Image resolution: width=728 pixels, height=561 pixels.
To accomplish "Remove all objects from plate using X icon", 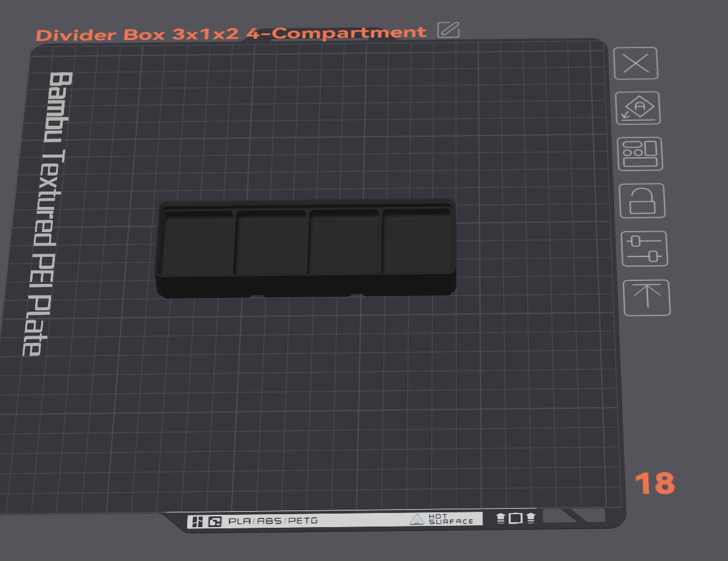I will [636, 63].
